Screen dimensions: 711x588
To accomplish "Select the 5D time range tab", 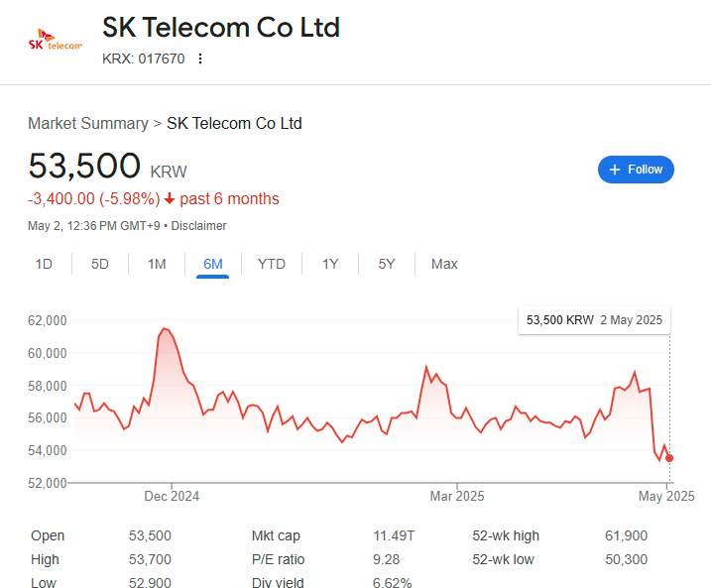I will point(100,264).
